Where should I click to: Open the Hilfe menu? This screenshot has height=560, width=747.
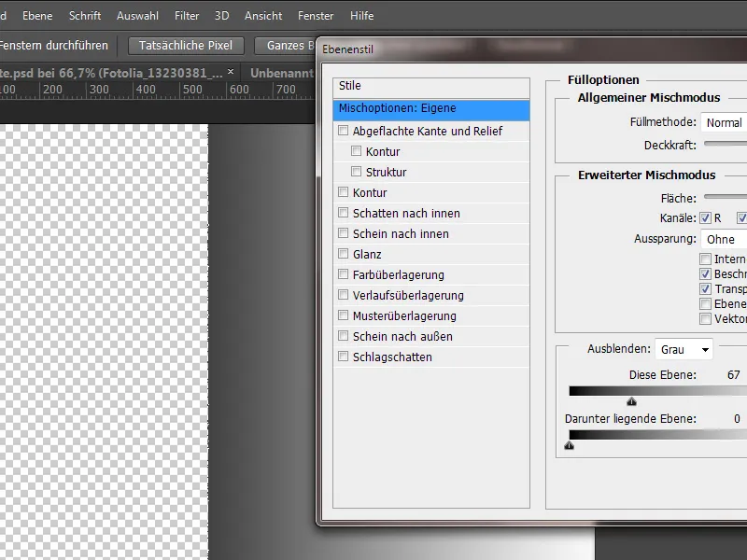[x=361, y=16]
